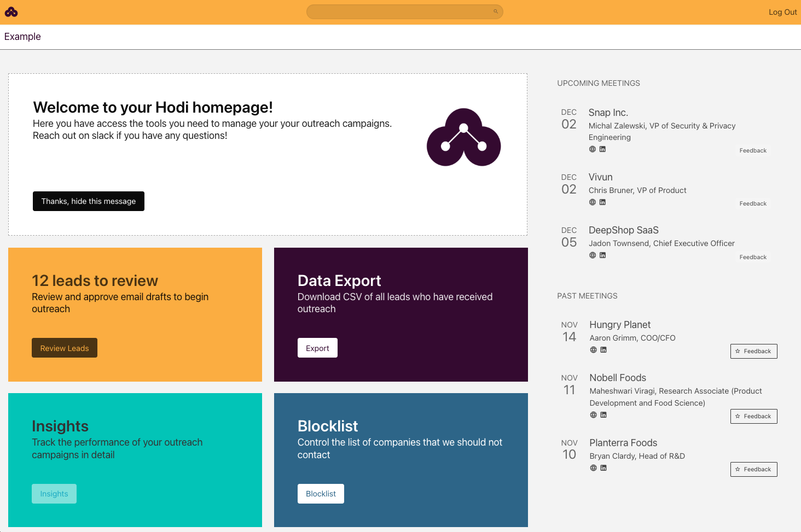Focus the search field in the header
Viewport: 801px width, 532px height.
pyautogui.click(x=404, y=11)
